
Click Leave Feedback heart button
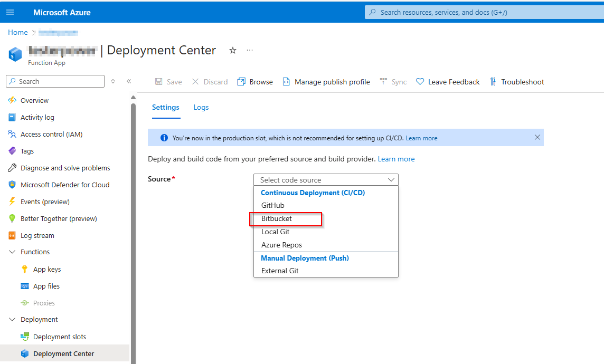pos(448,82)
